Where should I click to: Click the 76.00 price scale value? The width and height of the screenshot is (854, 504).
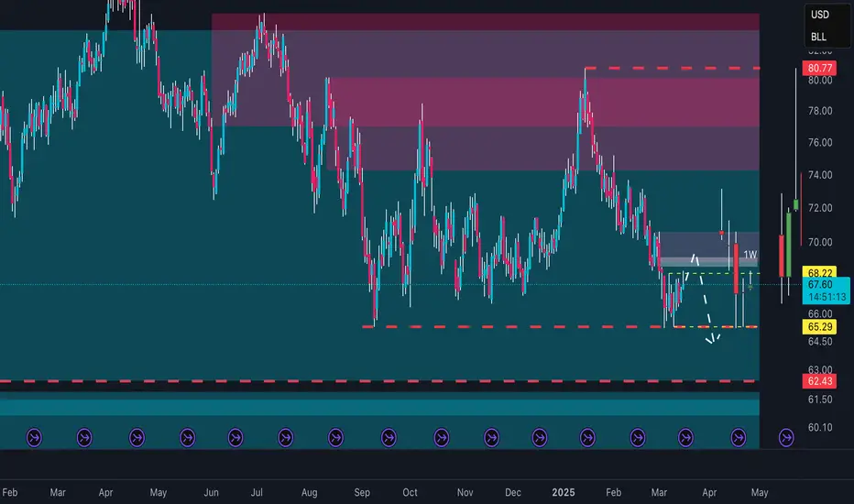pyautogui.click(x=820, y=143)
